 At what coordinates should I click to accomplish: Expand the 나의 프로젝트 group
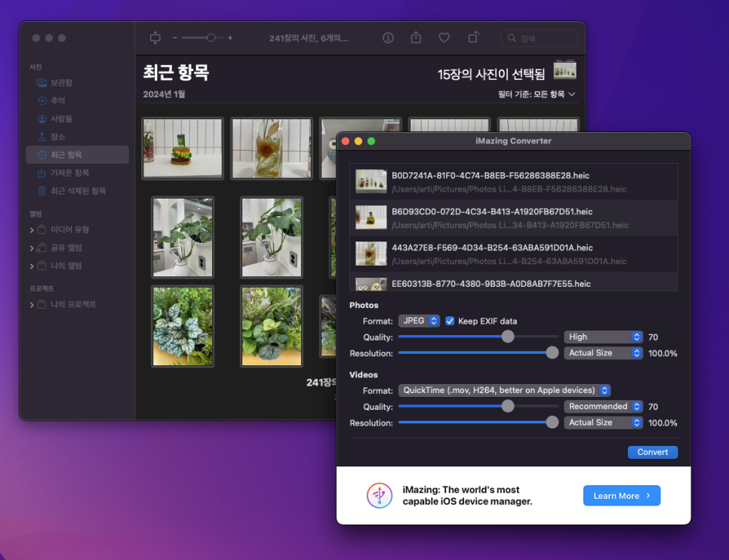(32, 305)
